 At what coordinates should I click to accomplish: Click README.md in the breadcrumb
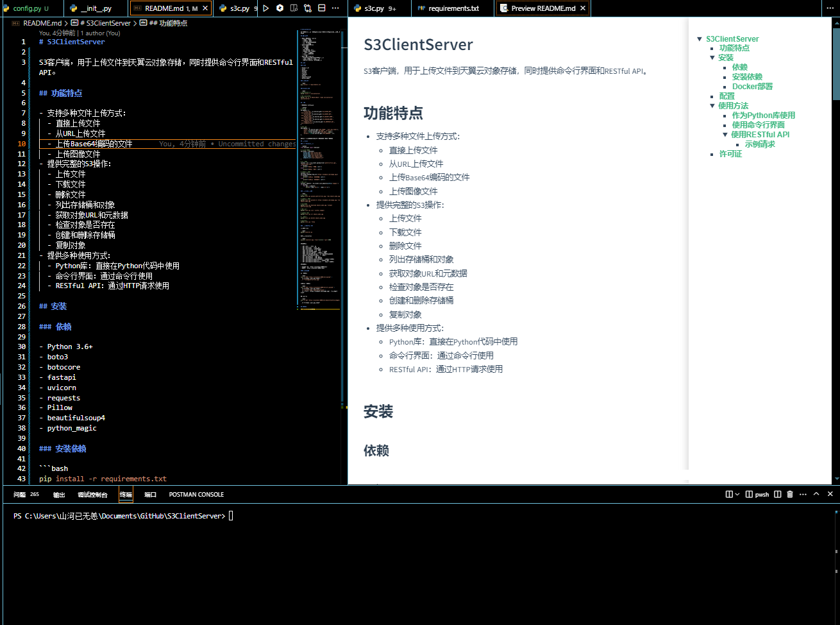point(42,23)
